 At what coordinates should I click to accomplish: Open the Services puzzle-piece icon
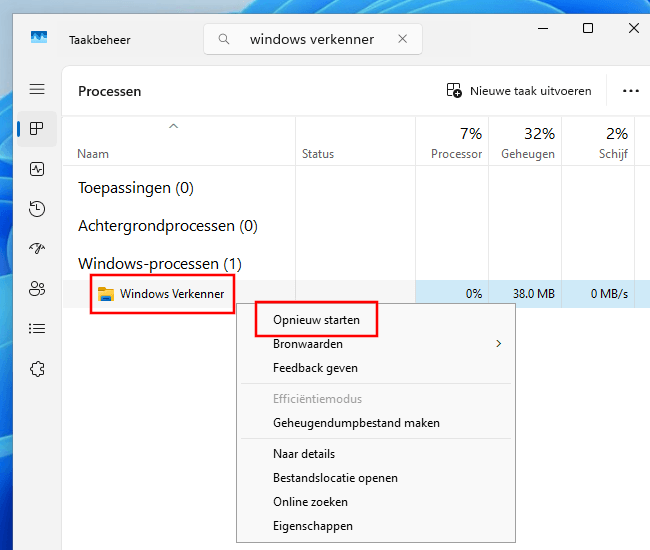click(37, 369)
